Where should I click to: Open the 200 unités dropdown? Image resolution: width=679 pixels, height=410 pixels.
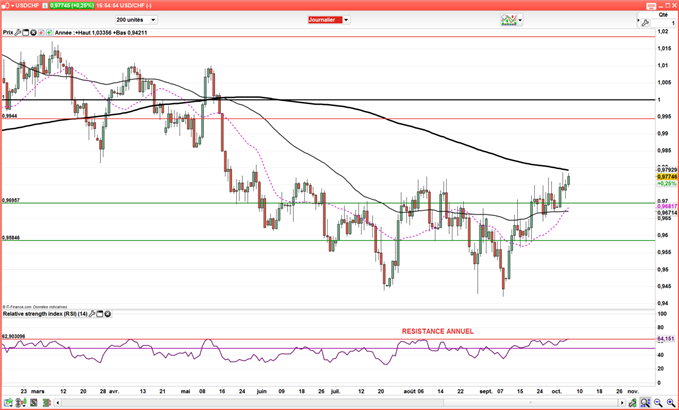(136, 20)
